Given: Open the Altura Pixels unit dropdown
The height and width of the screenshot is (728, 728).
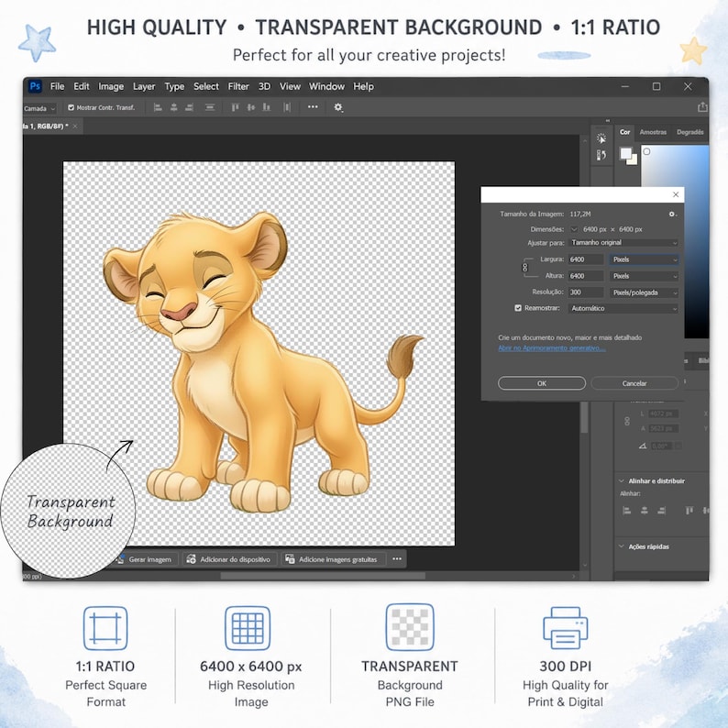Looking at the screenshot, I should [644, 276].
